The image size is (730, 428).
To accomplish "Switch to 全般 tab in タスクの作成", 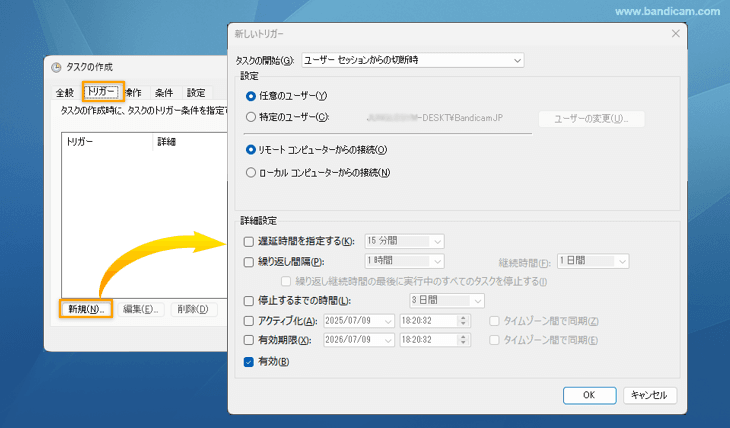I will click(x=65, y=93).
